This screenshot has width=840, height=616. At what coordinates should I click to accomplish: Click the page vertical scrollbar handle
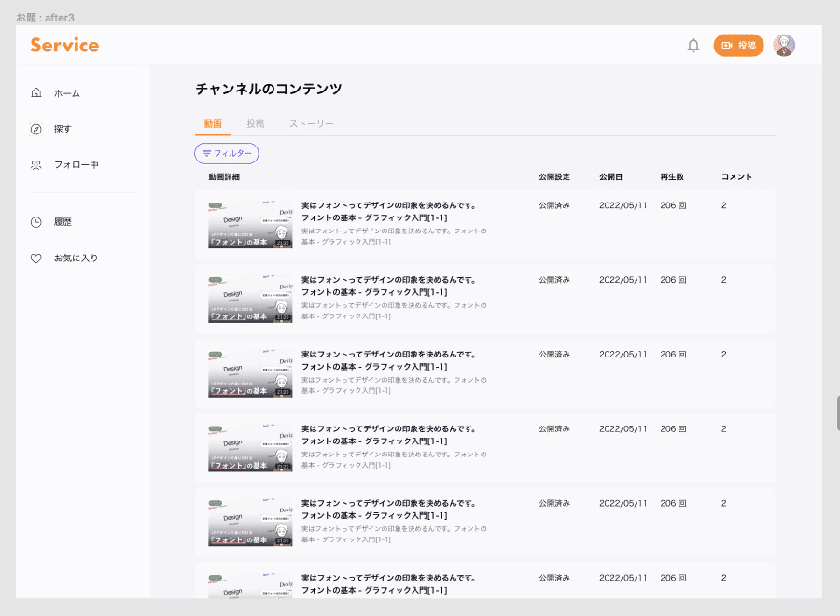pyautogui.click(x=838, y=413)
